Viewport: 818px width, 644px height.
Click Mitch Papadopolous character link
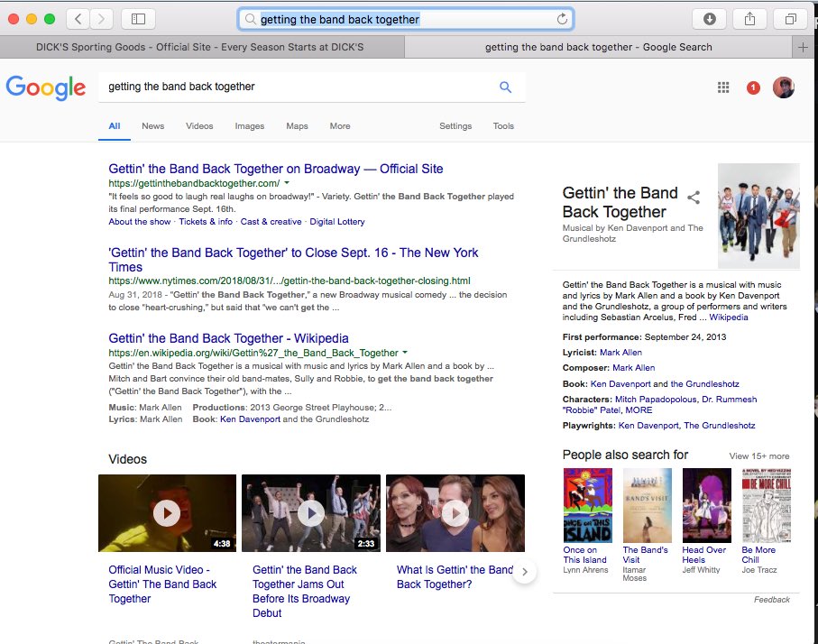point(656,400)
